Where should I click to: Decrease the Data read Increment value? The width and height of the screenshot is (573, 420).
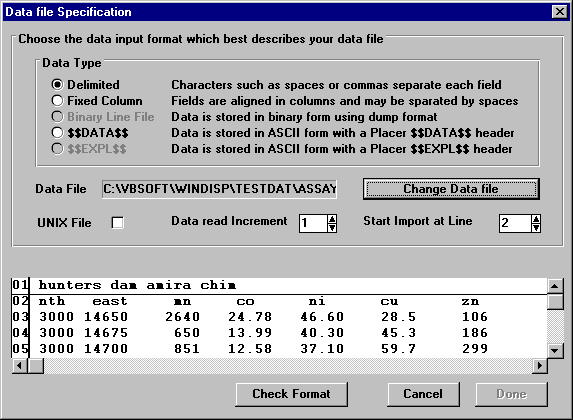pyautogui.click(x=332, y=228)
